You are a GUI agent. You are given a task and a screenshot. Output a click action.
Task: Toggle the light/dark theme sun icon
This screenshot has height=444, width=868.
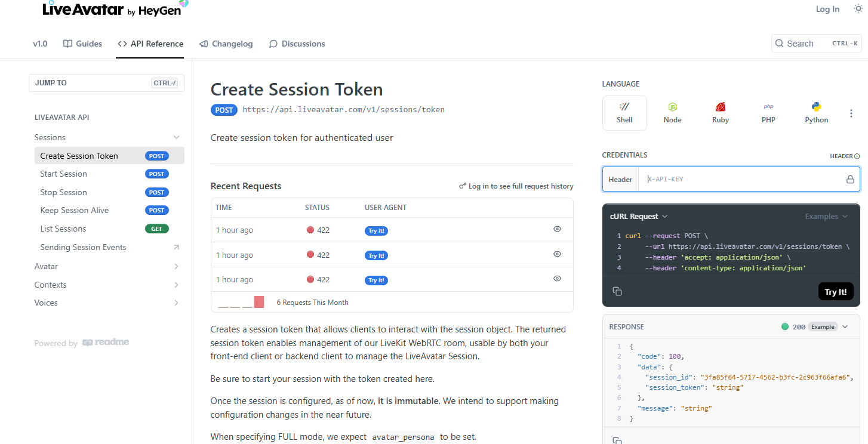point(858,8)
